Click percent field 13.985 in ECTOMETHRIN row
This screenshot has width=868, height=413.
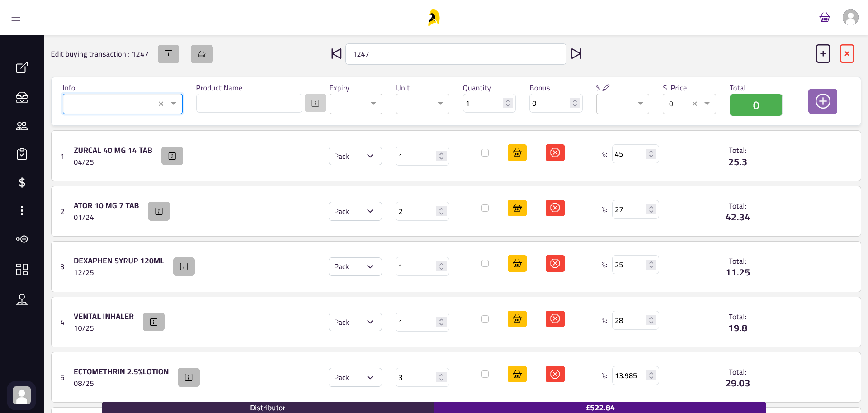(x=635, y=375)
